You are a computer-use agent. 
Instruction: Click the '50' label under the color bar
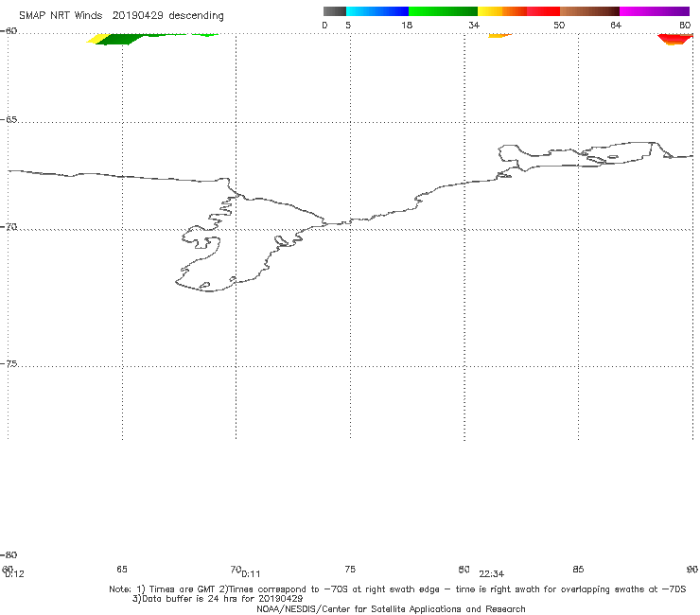pyautogui.click(x=559, y=26)
